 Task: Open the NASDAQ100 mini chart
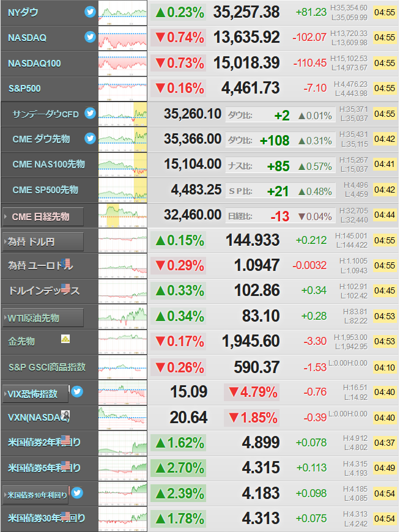coord(123,64)
